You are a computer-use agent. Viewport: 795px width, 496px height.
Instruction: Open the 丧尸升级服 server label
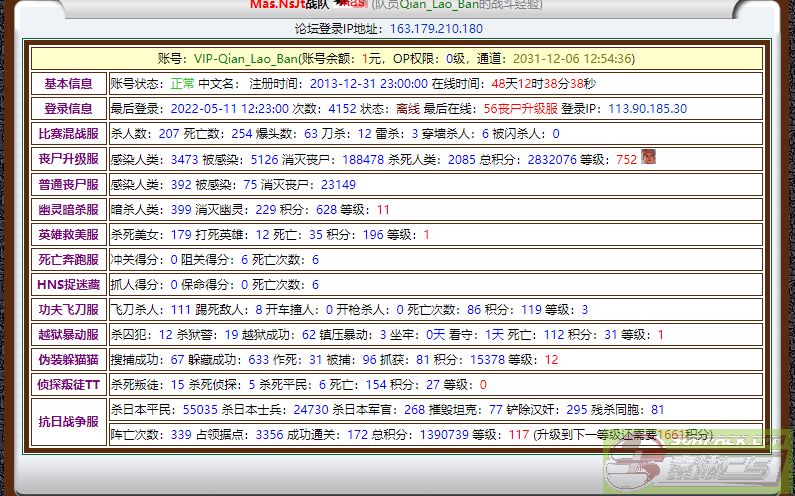[68, 159]
